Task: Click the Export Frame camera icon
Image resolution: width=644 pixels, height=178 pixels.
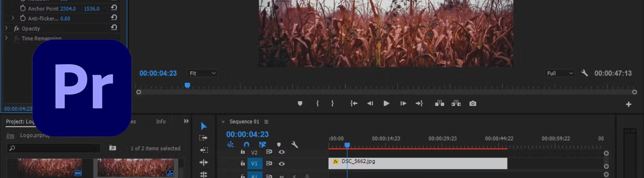Action: [x=473, y=103]
